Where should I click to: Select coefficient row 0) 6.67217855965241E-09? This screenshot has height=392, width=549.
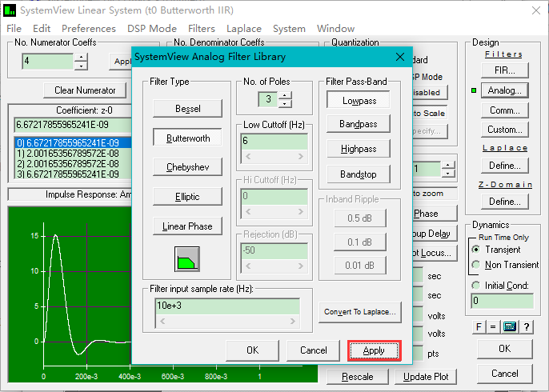click(73, 143)
